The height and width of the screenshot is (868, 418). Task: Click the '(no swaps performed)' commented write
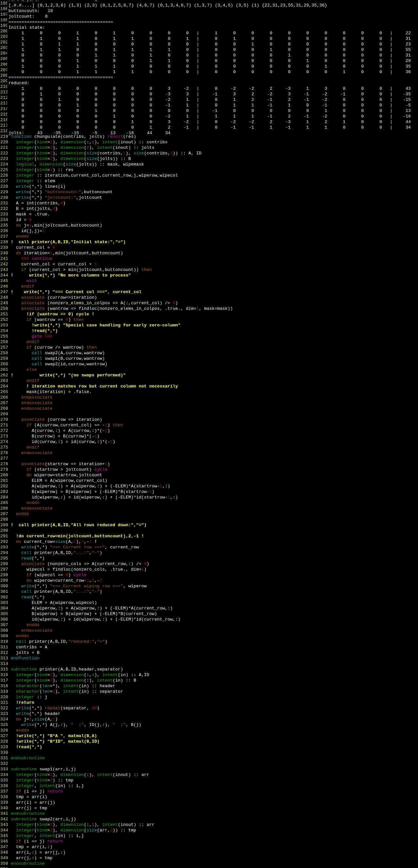68,375
